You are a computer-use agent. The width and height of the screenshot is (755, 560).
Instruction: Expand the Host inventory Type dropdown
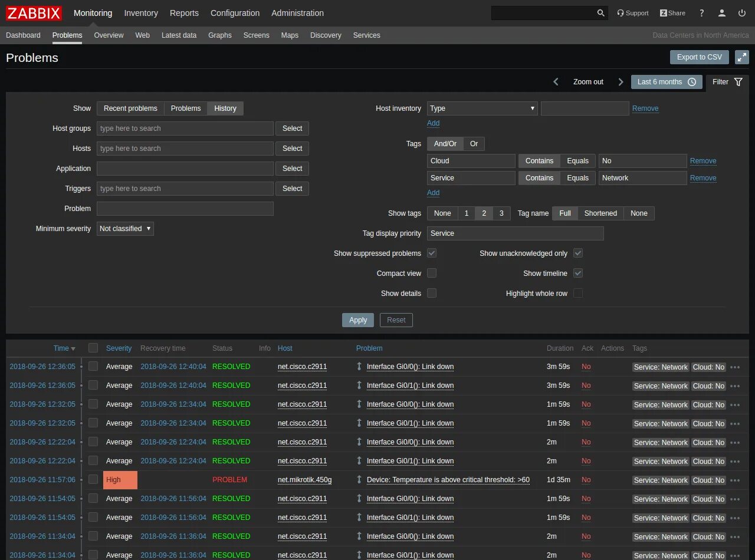click(482, 108)
